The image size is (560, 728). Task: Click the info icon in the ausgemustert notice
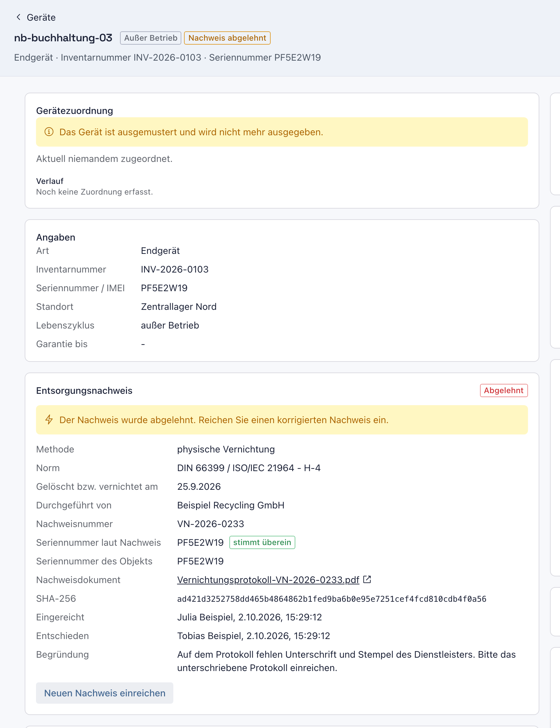pyautogui.click(x=49, y=132)
